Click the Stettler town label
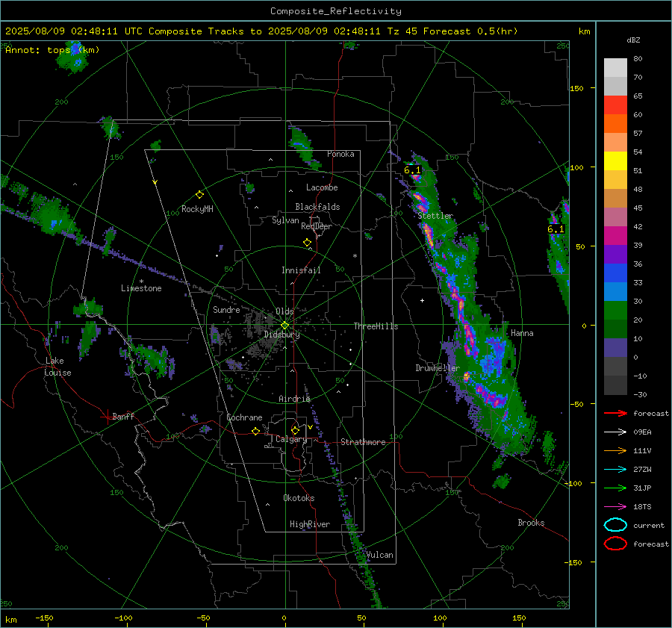This screenshot has width=672, height=628. tap(435, 216)
